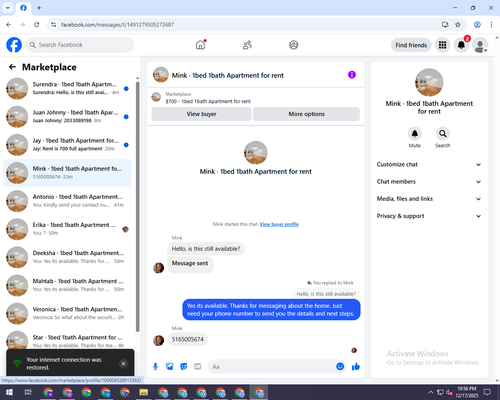Click the $700 Marketplace listing row

click(256, 98)
